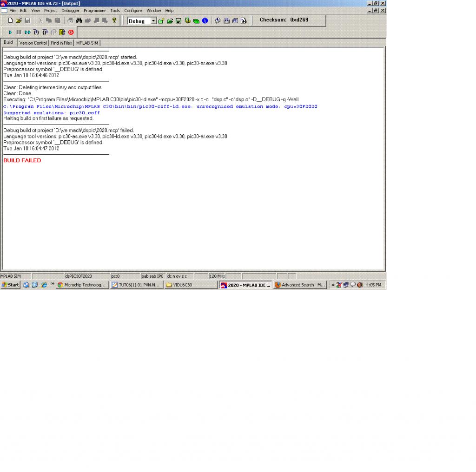Click the quick launch overflow chevron
Screen dimensions: 476x472
[x=53, y=284]
